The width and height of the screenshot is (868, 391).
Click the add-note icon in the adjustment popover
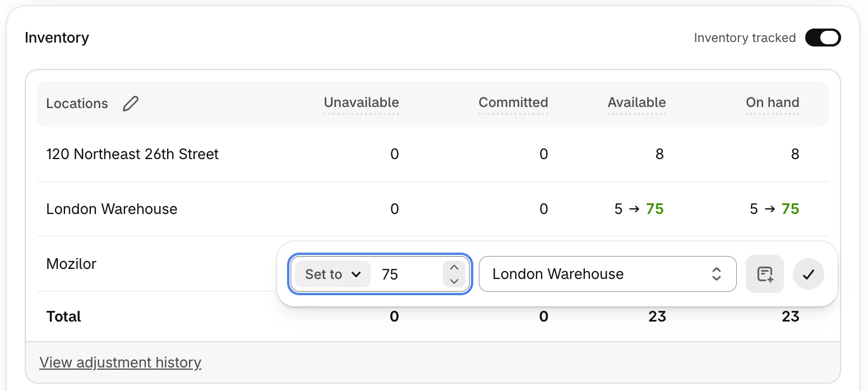pos(765,274)
